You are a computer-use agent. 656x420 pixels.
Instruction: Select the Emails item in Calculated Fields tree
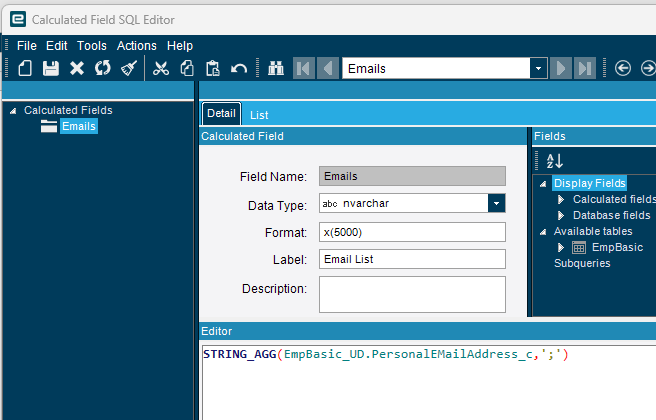tap(79, 126)
